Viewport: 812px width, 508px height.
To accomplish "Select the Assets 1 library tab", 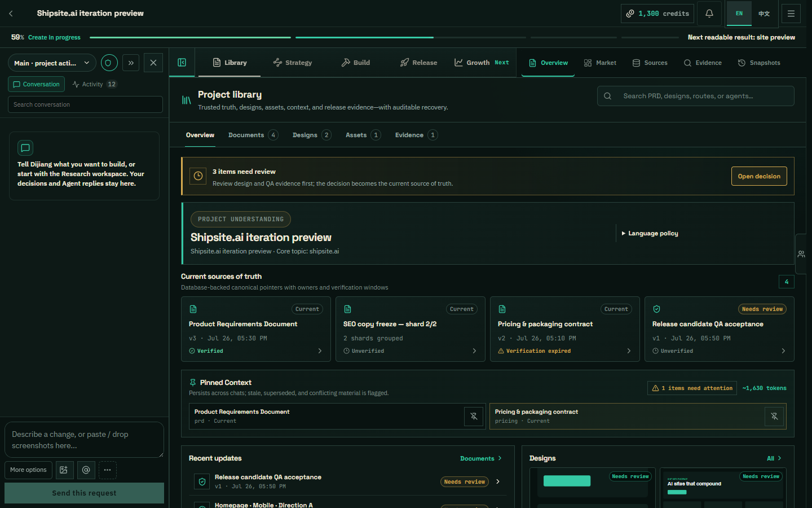I will (363, 135).
